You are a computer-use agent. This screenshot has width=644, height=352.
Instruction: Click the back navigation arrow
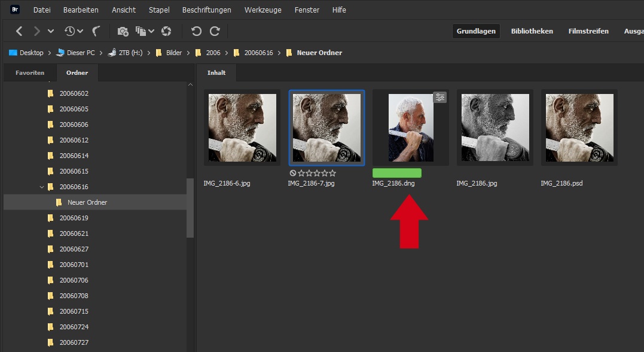[20, 31]
